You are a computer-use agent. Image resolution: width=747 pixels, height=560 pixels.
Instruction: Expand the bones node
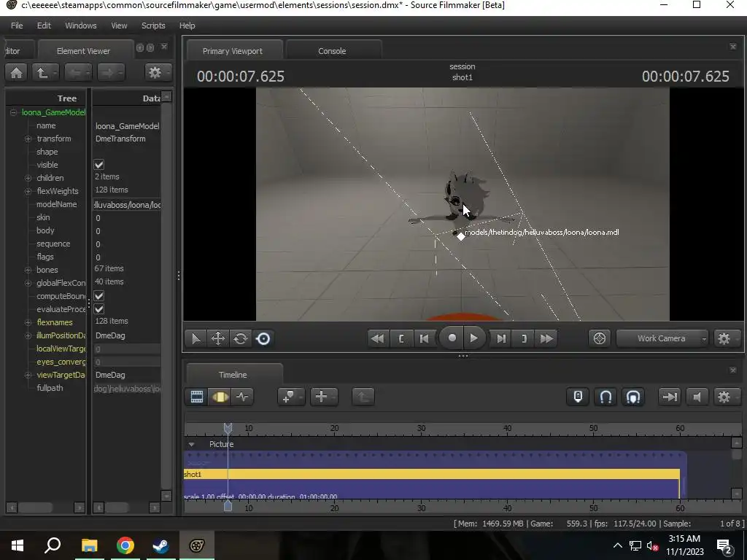(x=28, y=270)
